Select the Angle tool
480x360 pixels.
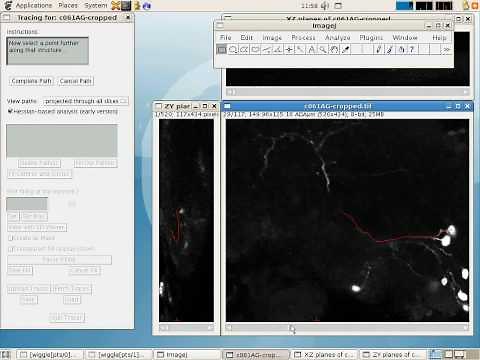[x=278, y=50]
